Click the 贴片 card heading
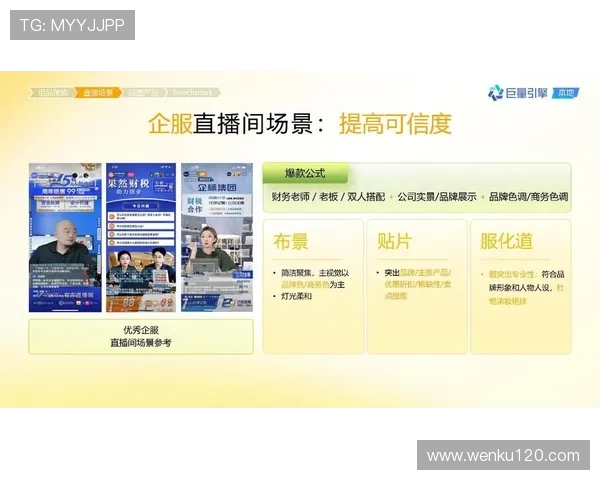Image resolution: width=600 pixels, height=480 pixels. click(395, 242)
